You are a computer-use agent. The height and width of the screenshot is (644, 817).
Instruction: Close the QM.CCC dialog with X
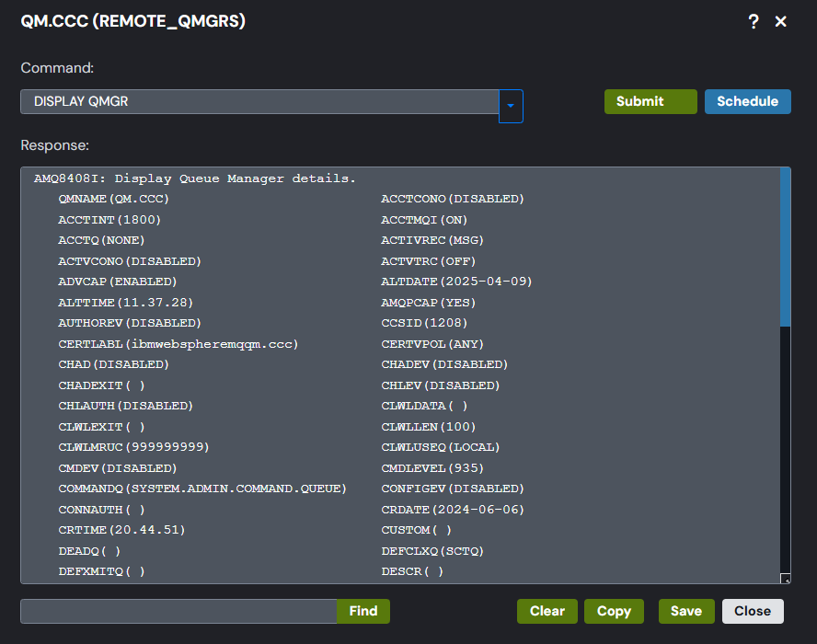click(780, 21)
